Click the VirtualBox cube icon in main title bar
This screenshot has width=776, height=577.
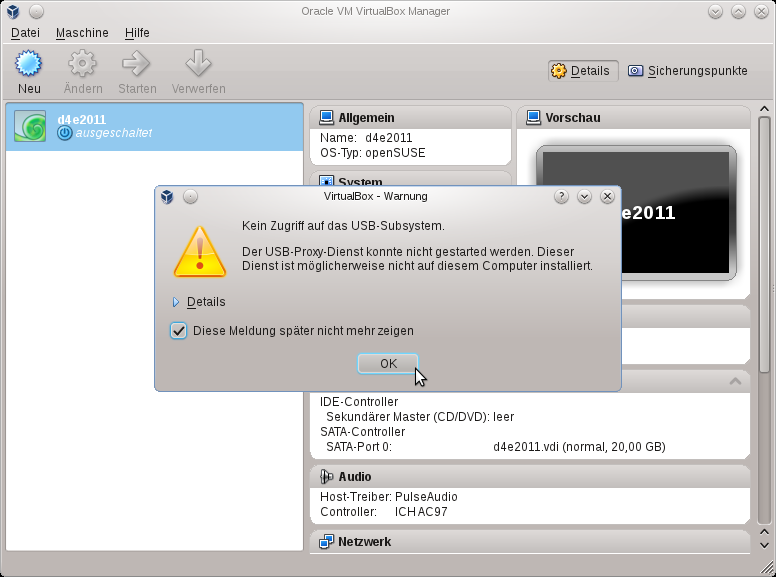click(13, 11)
